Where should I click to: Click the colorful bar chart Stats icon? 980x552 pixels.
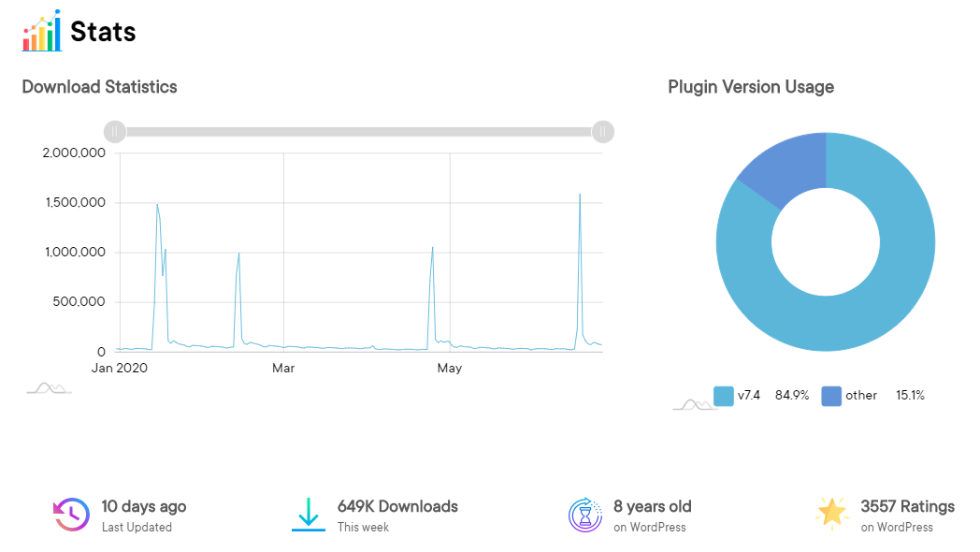coord(42,31)
